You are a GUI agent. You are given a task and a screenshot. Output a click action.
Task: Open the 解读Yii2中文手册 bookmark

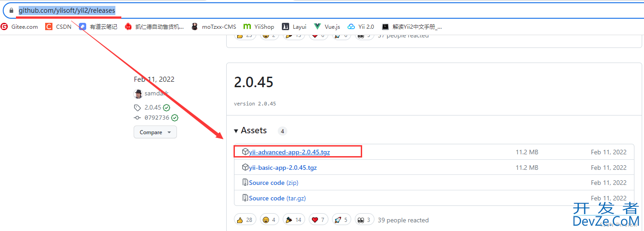coord(412,26)
